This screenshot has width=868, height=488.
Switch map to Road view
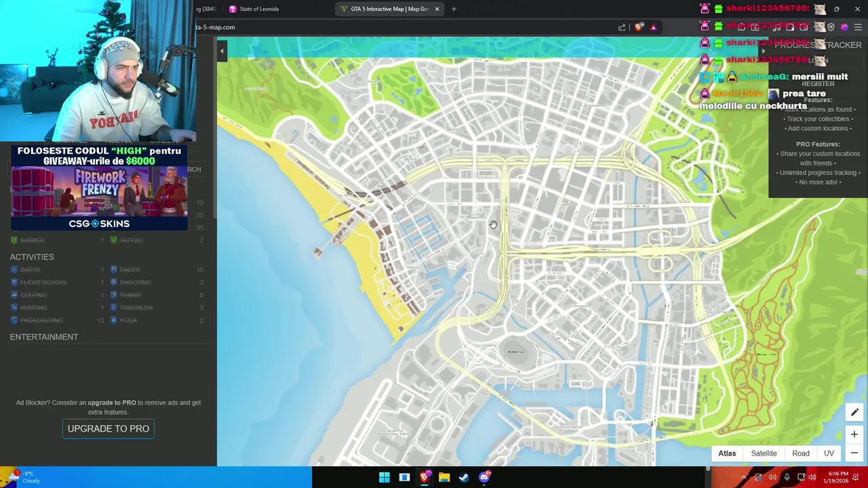(801, 453)
